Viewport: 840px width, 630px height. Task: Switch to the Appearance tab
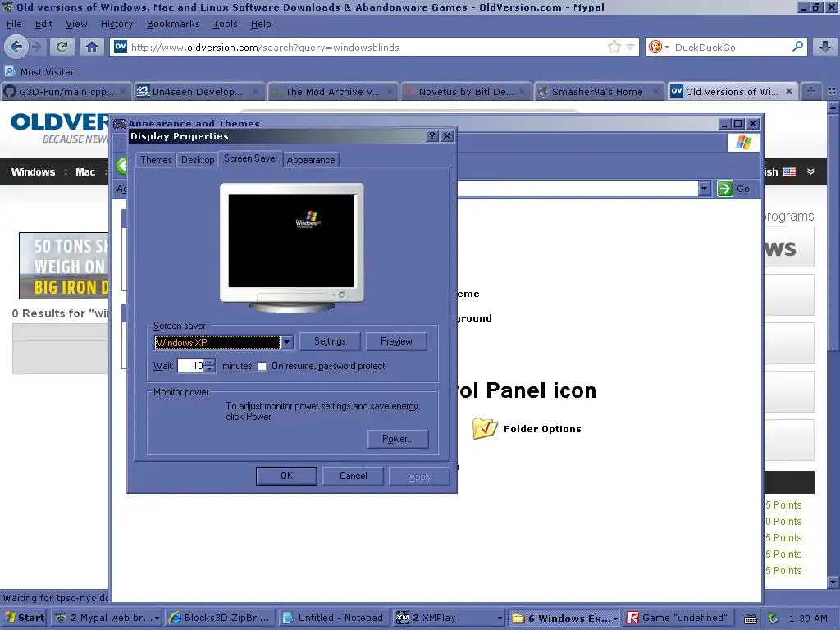[311, 160]
